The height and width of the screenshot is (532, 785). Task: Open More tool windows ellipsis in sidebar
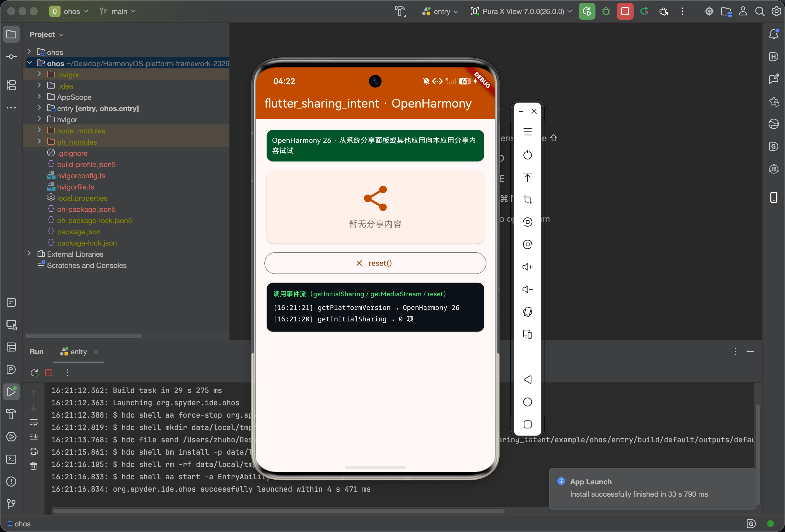click(x=11, y=108)
